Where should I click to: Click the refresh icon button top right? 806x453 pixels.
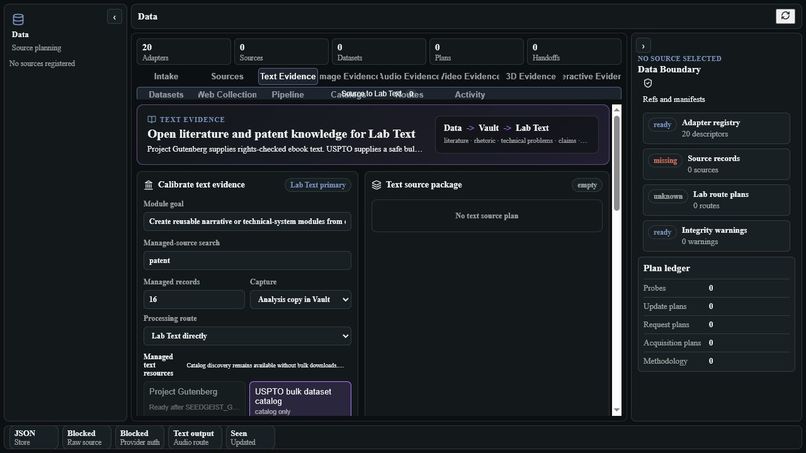(x=785, y=16)
